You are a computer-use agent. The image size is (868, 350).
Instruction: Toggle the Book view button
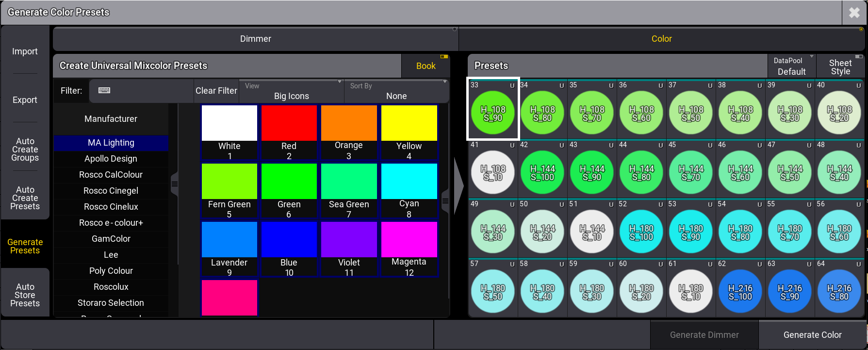[426, 66]
